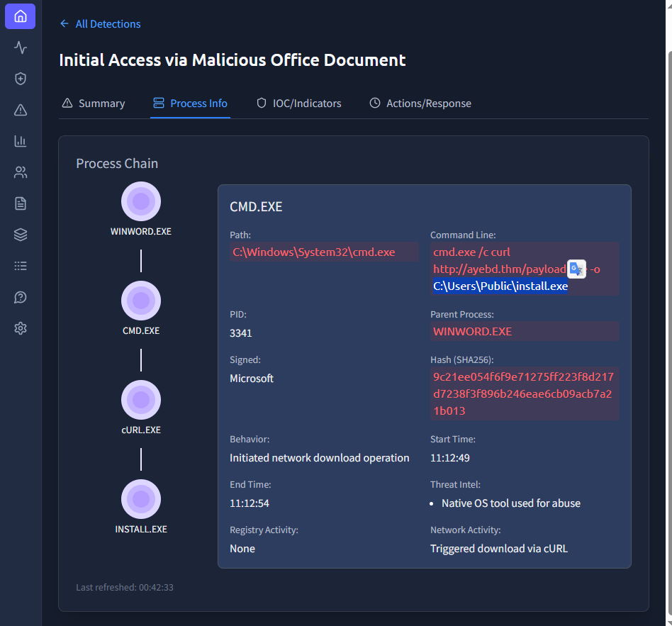Click 'Native OS tool used for abuse'
The height and width of the screenshot is (626, 672).
pos(511,503)
